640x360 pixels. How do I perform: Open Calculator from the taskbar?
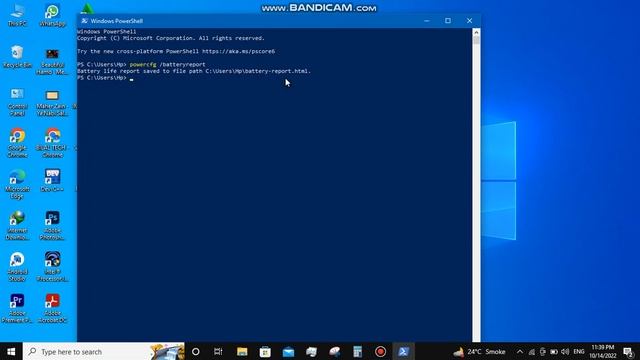point(358,351)
